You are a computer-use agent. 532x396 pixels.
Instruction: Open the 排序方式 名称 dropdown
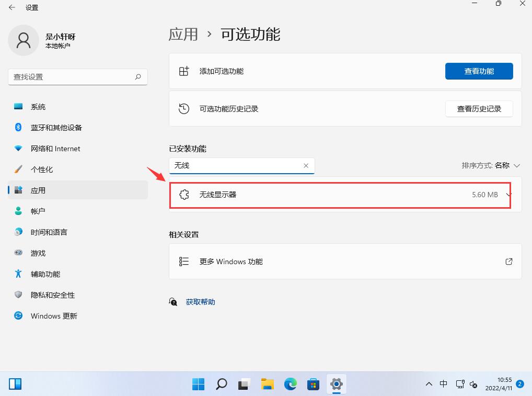pos(491,164)
